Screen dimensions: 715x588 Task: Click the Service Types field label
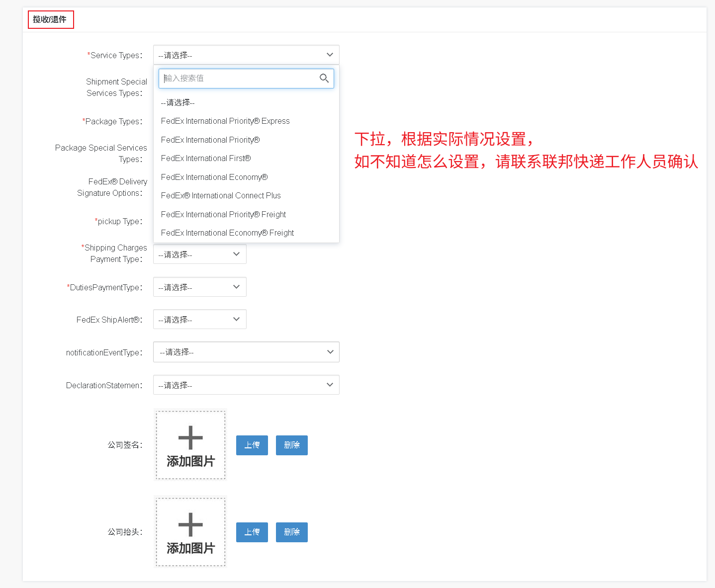(115, 55)
